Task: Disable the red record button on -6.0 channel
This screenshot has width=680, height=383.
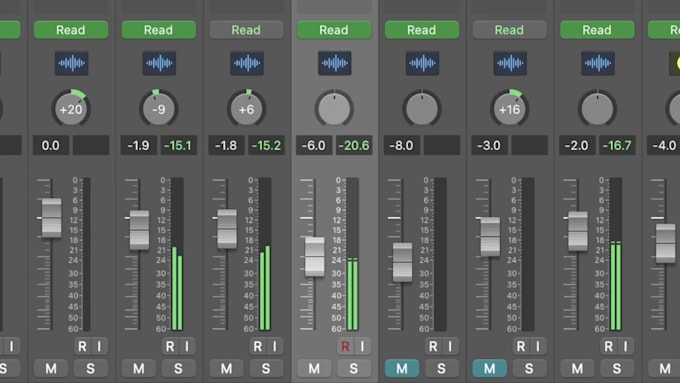Action: 345,346
